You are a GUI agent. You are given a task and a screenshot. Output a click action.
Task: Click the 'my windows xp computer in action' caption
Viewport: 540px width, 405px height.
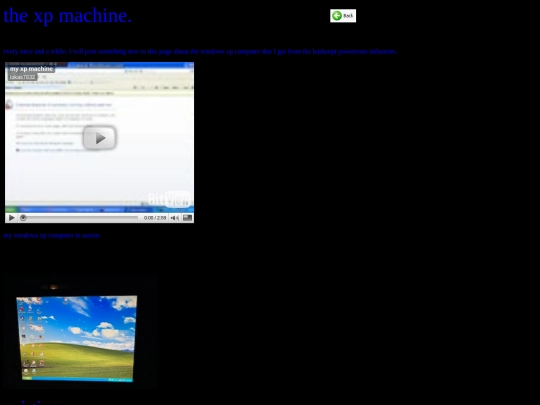click(52, 236)
